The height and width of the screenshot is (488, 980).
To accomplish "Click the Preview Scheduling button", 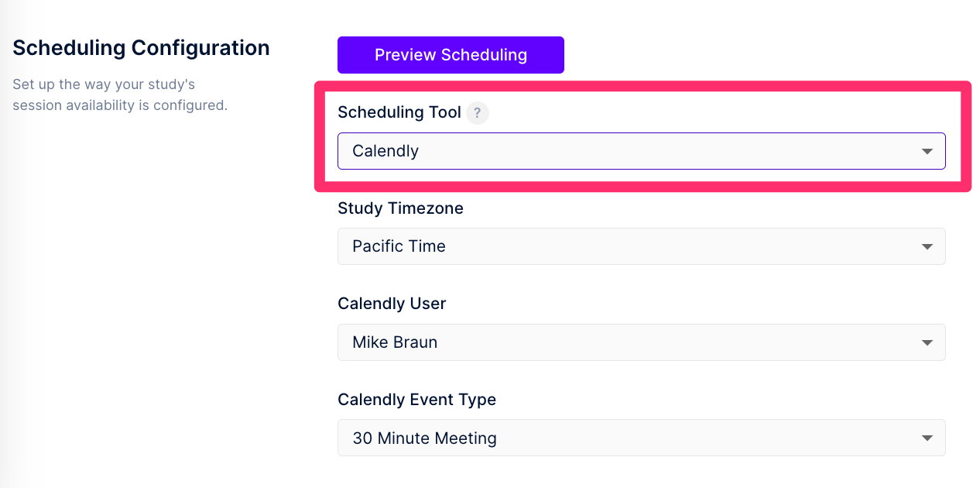I will click(x=450, y=54).
